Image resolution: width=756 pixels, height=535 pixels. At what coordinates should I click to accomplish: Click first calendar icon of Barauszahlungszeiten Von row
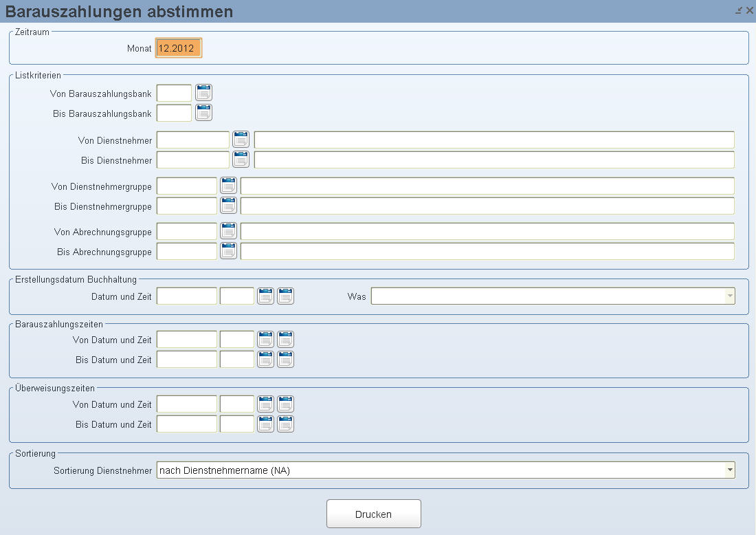266,339
